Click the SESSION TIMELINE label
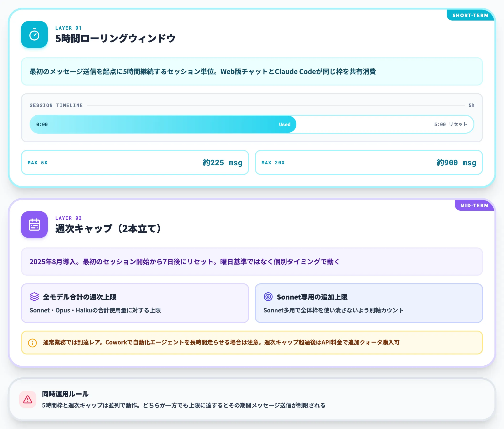The image size is (504, 429). tap(56, 105)
